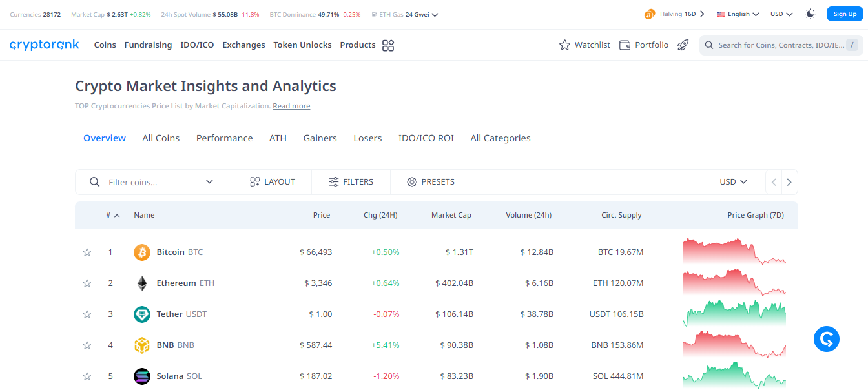The height and width of the screenshot is (390, 868).
Task: Click the BTC Dominance 49.71% stat
Action: point(315,14)
